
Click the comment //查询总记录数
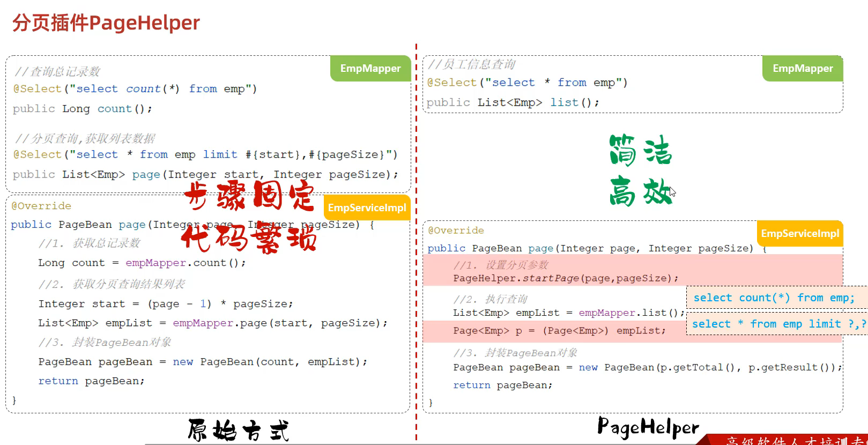click(57, 71)
